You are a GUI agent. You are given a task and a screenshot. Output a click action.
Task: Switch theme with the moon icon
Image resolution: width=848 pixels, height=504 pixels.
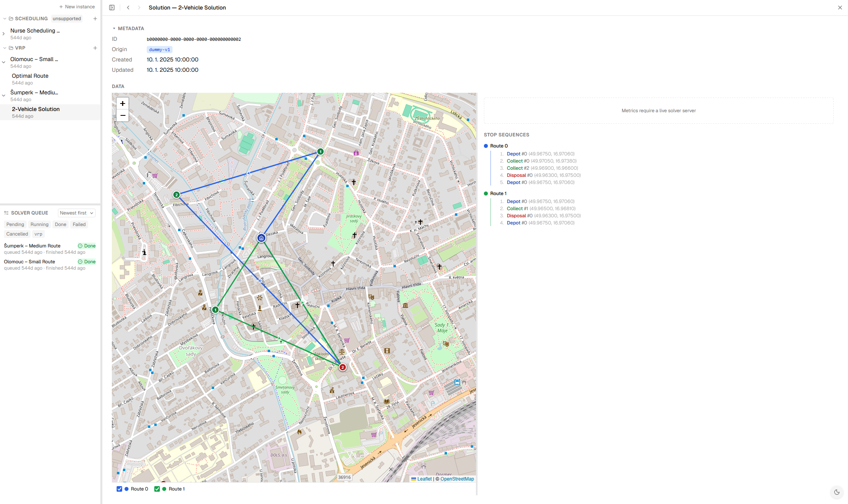tap(837, 492)
